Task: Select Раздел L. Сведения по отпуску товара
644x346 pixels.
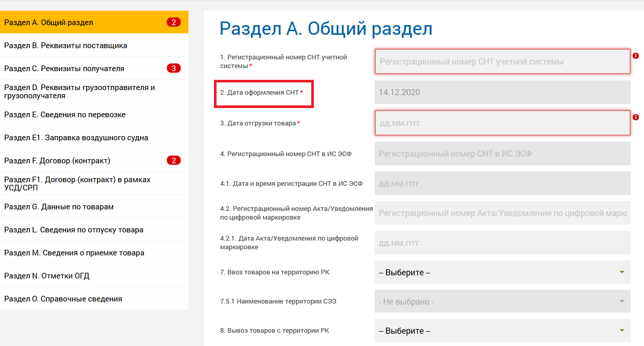Action: tap(94, 230)
